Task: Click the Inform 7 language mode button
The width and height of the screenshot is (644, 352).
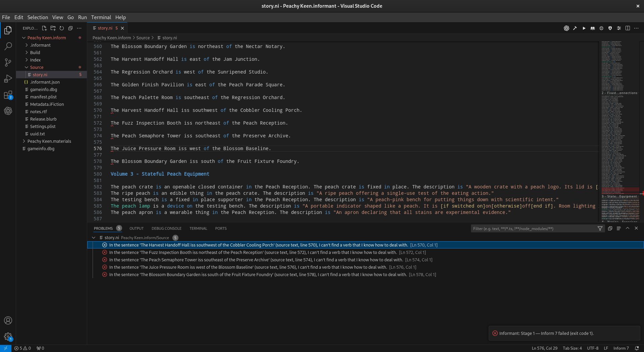Action: click(621, 348)
